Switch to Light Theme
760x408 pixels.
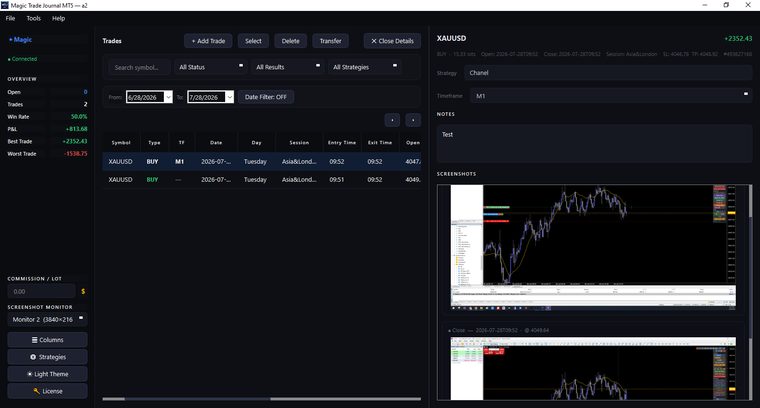[48, 374]
